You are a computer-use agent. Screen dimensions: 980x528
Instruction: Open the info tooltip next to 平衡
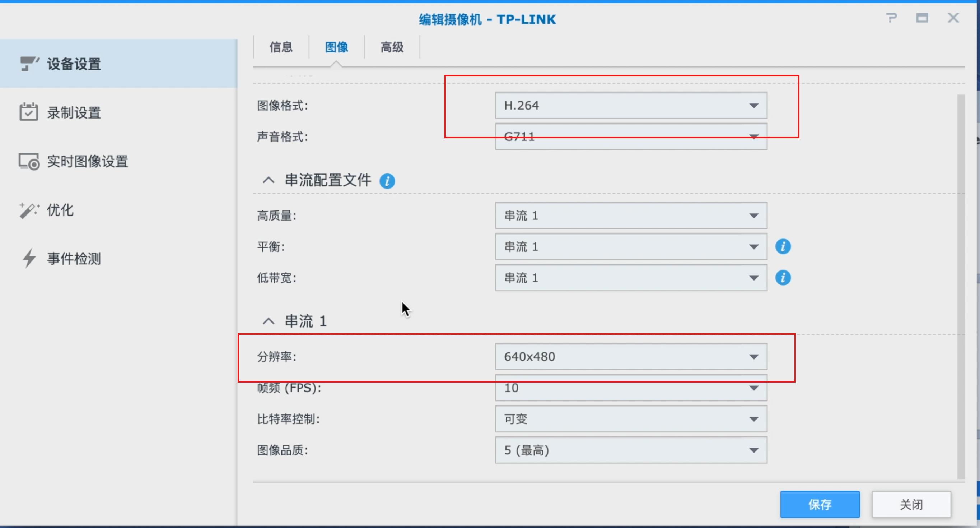[x=783, y=247]
